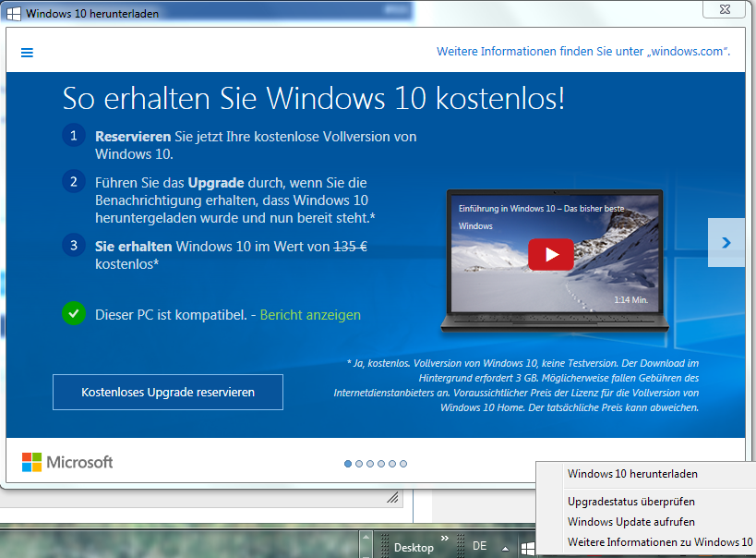Click Kostenloses Upgrade reservieren button

(x=168, y=392)
